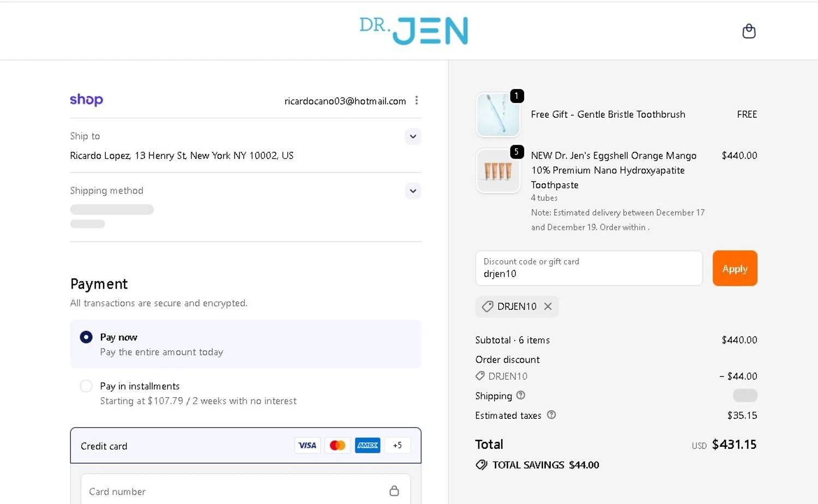Select the Credit card payment header
This screenshot has height=504, width=818.
pyautogui.click(x=245, y=446)
